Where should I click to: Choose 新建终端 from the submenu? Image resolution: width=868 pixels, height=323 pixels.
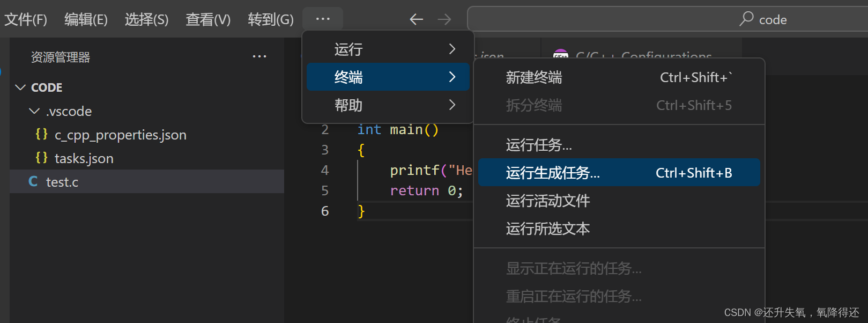click(619, 77)
